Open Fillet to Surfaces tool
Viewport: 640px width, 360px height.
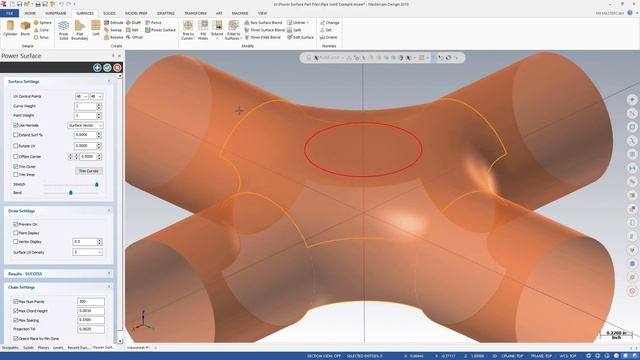[233, 30]
